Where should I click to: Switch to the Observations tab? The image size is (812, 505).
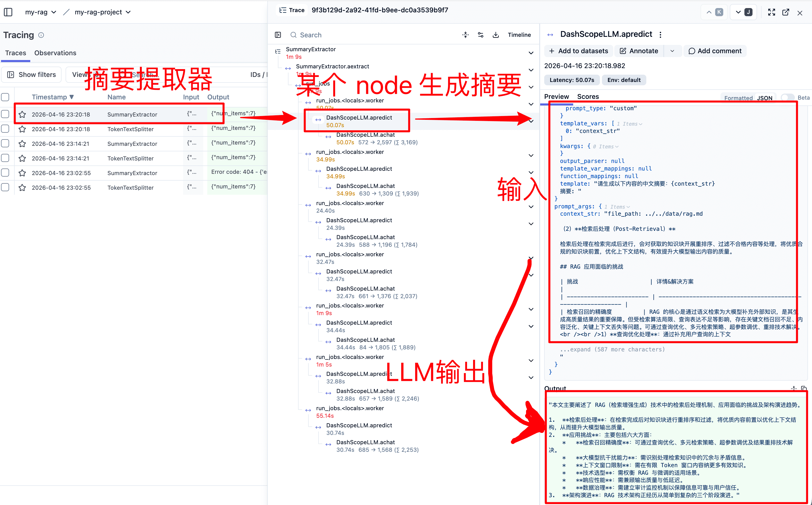pos(55,53)
